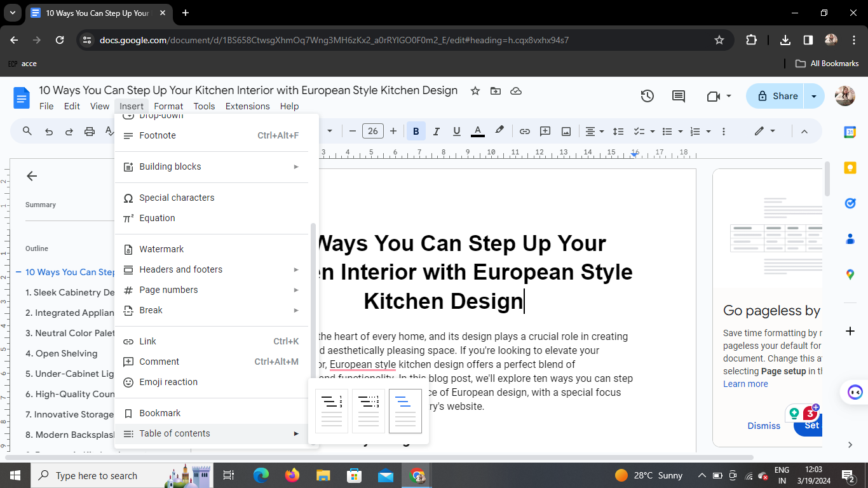Open the text color picker
The height and width of the screenshot is (488, 868).
478,132
